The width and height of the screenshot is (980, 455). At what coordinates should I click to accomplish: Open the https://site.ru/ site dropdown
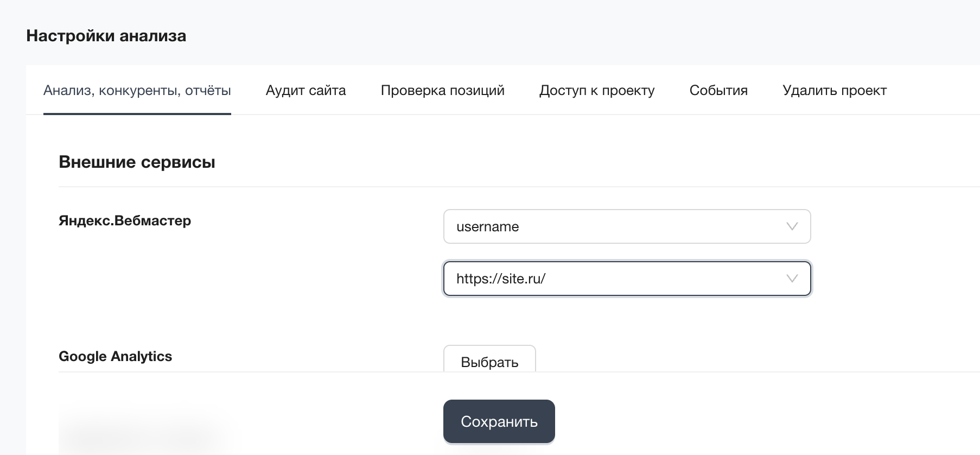[x=627, y=279]
